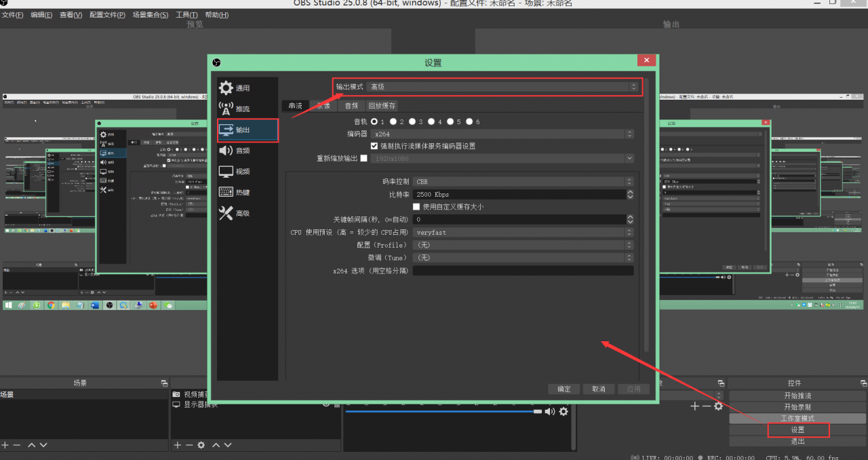
Task: Select the 高级 (Advanced) tools icon in sidebar
Action: pyautogui.click(x=226, y=213)
